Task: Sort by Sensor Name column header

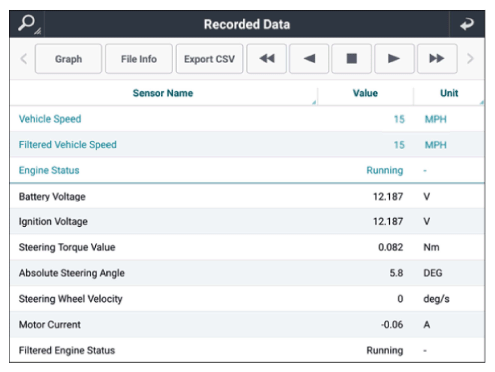Action: tap(163, 93)
